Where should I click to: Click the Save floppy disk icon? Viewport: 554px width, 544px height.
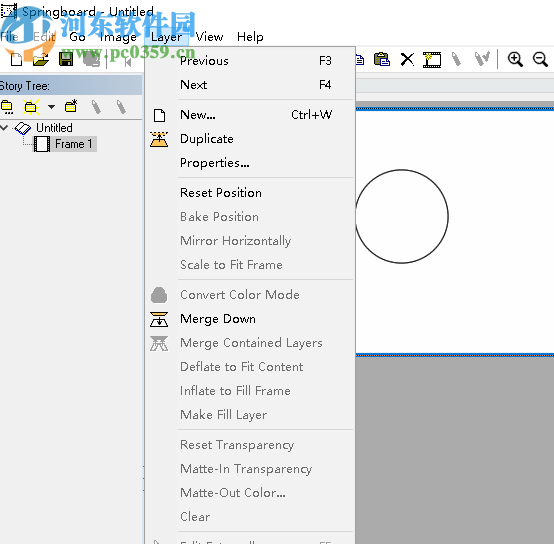[66, 59]
